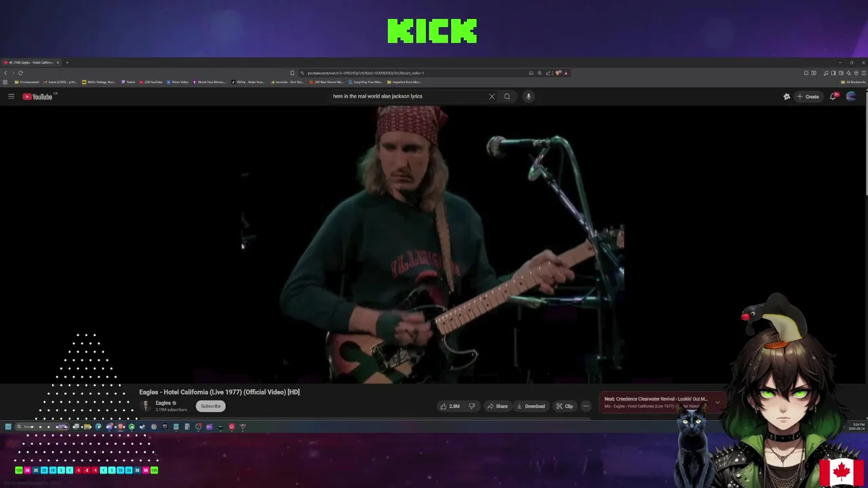This screenshot has width=868, height=488.
Task: Open the TikTok bookmark
Action: [249, 82]
